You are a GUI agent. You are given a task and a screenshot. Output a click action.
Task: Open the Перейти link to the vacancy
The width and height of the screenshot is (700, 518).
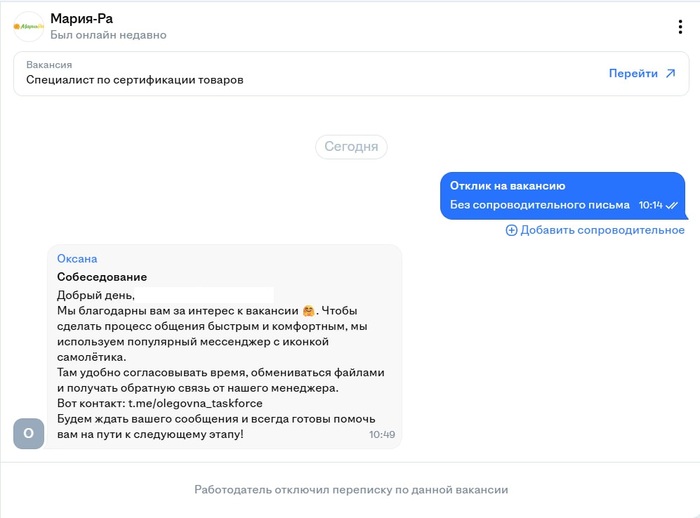point(633,73)
